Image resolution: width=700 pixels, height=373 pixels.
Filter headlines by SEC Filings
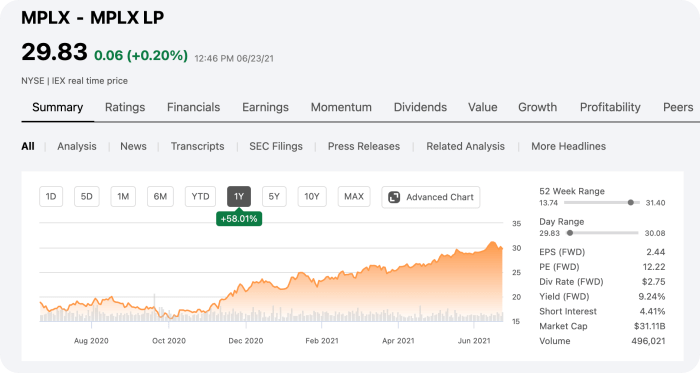[276, 146]
